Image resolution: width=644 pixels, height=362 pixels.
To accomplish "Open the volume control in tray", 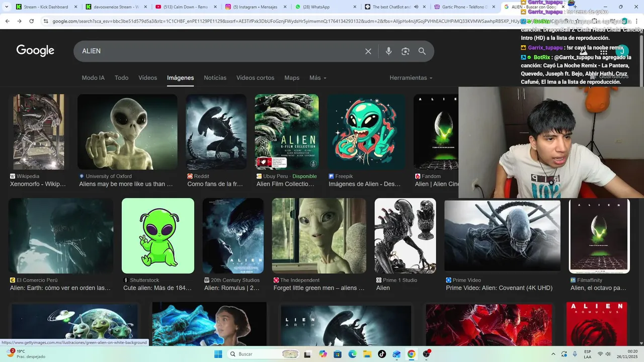I will (608, 354).
